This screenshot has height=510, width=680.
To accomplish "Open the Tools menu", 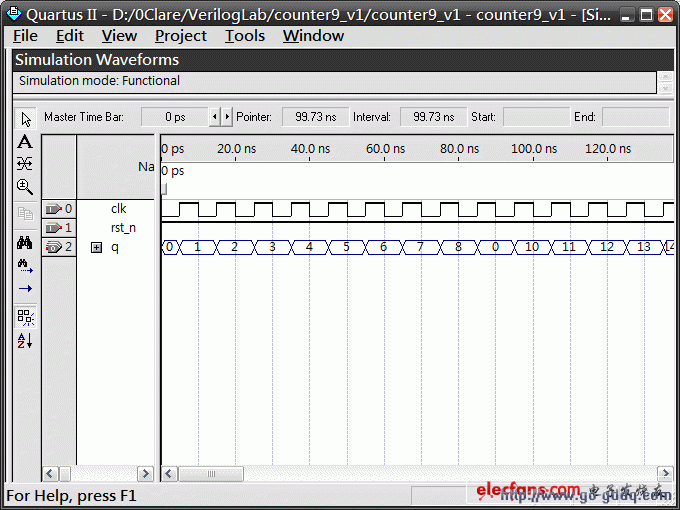I will pos(244,36).
